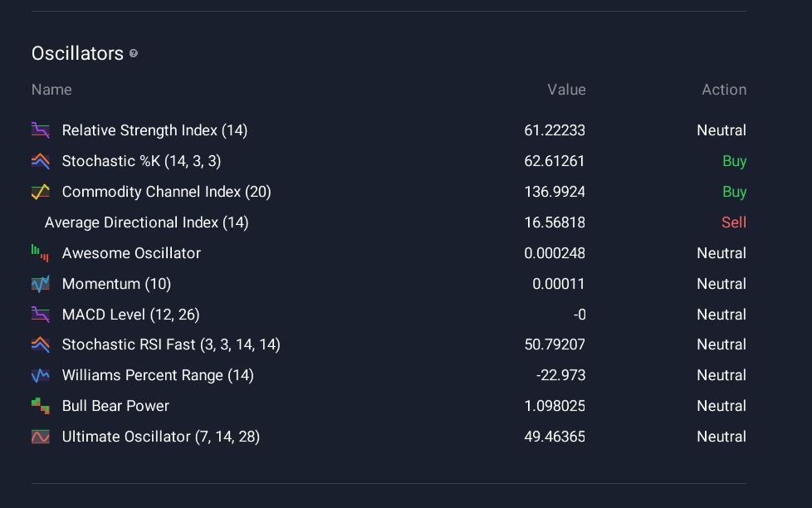
Task: Select the Momentum indicator icon
Action: pyautogui.click(x=40, y=284)
